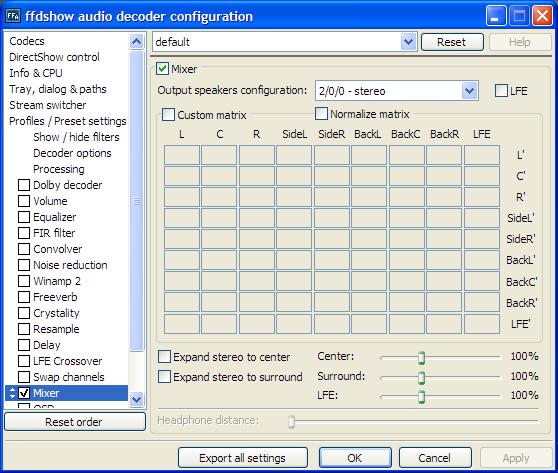Image resolution: width=558 pixels, height=473 pixels.
Task: Click the reorder arrows beside Mixer filter
Action: tap(12, 393)
